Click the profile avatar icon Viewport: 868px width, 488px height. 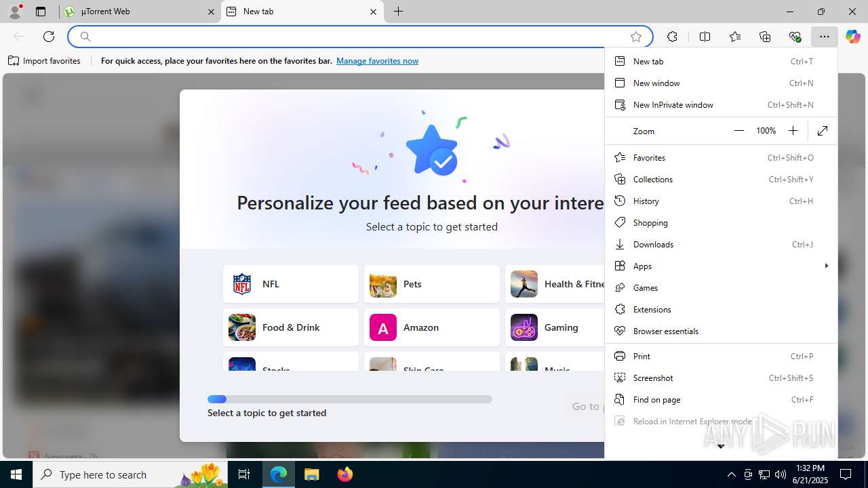pyautogui.click(x=15, y=12)
